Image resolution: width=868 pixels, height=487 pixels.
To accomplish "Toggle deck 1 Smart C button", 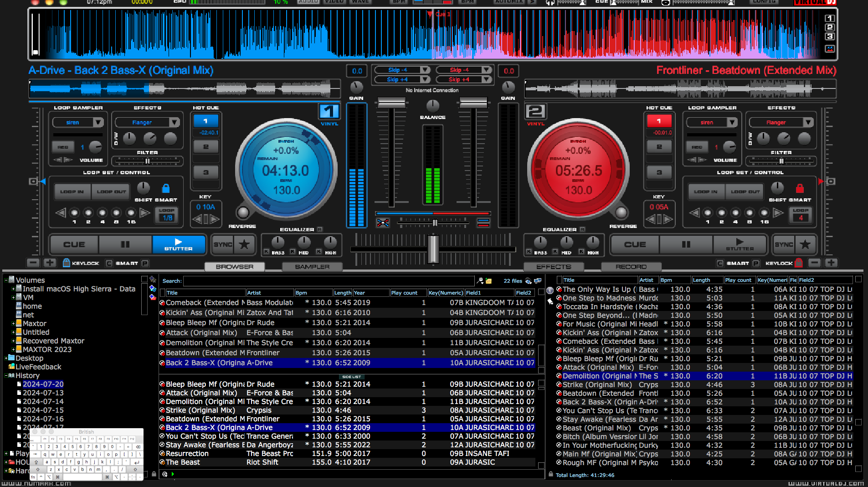I will 109,263.
